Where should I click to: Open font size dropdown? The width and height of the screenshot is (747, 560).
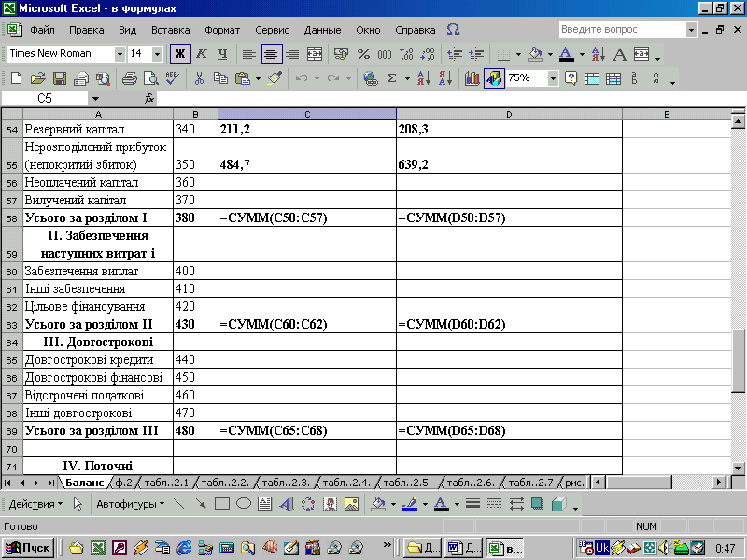(x=157, y=54)
